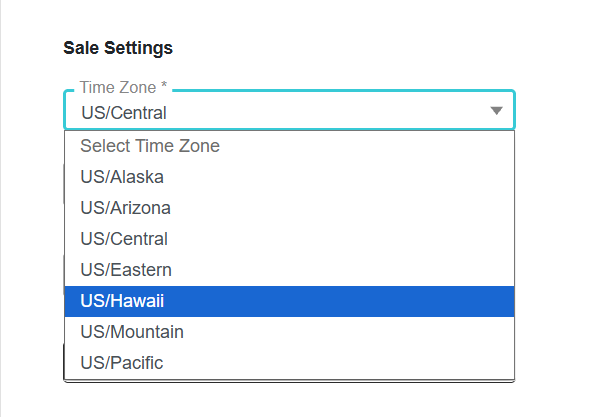Click the Time Zone field showing US/Central
Screen dimensions: 598x417
(289, 110)
